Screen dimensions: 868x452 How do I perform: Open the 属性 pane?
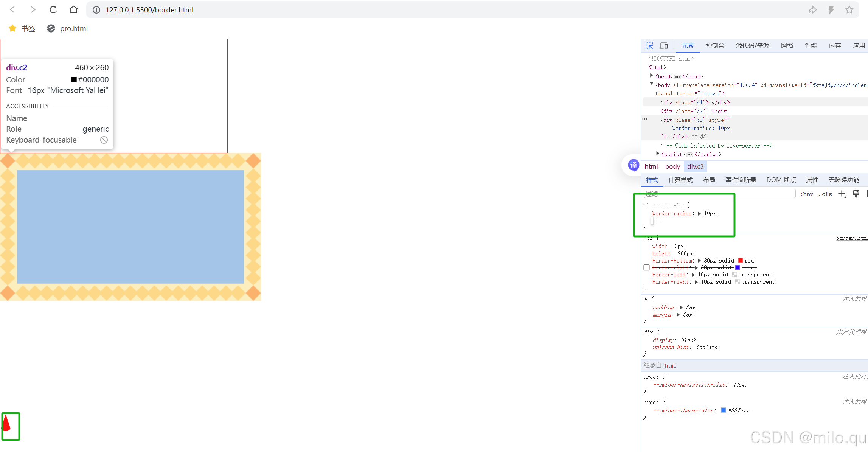coord(812,180)
